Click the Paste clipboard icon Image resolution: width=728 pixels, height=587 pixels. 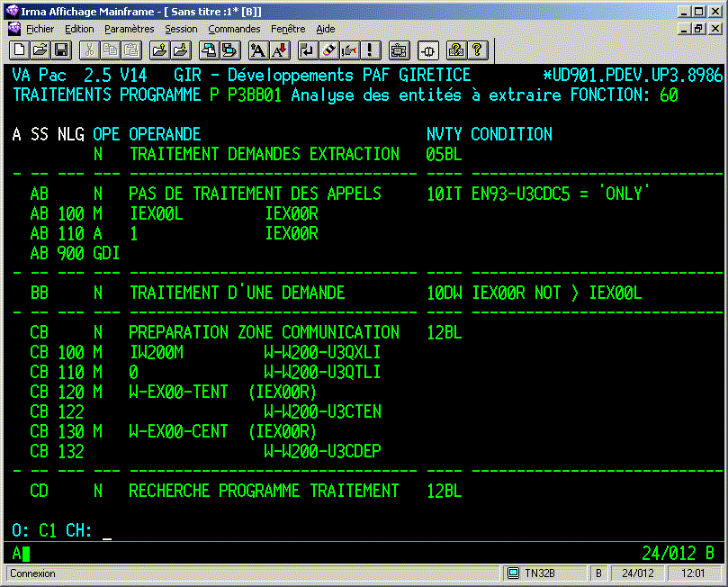tap(131, 50)
